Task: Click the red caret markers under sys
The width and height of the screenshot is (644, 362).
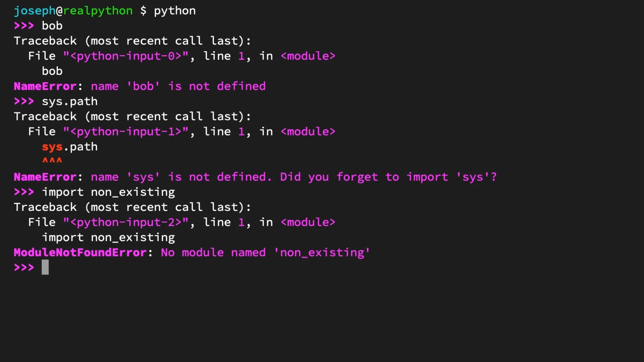Action: pos(52,160)
